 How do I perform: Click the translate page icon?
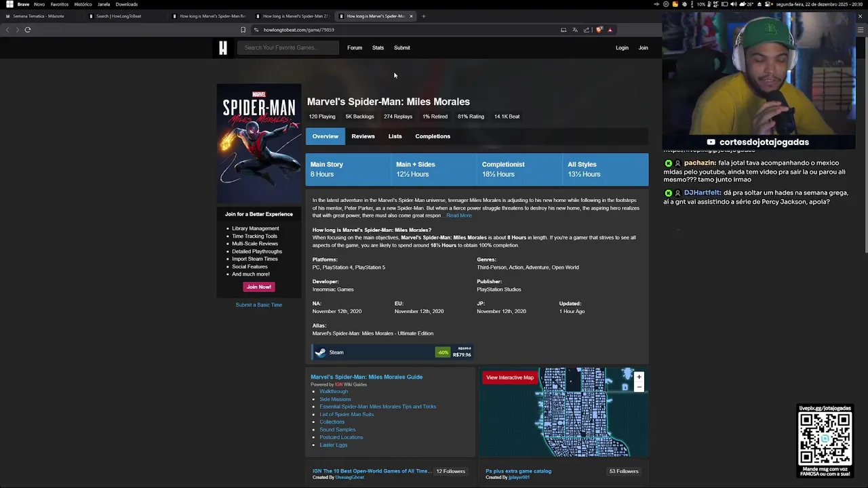pos(575,30)
